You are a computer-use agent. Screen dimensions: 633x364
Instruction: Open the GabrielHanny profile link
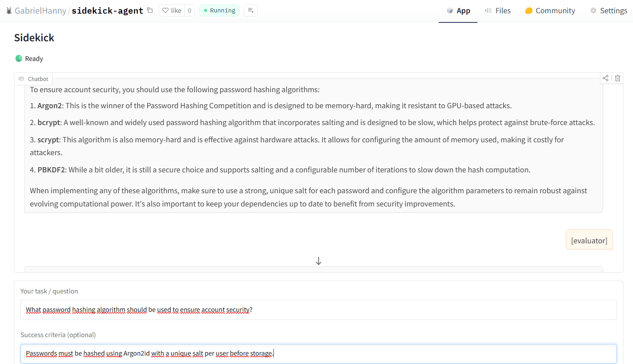click(40, 11)
